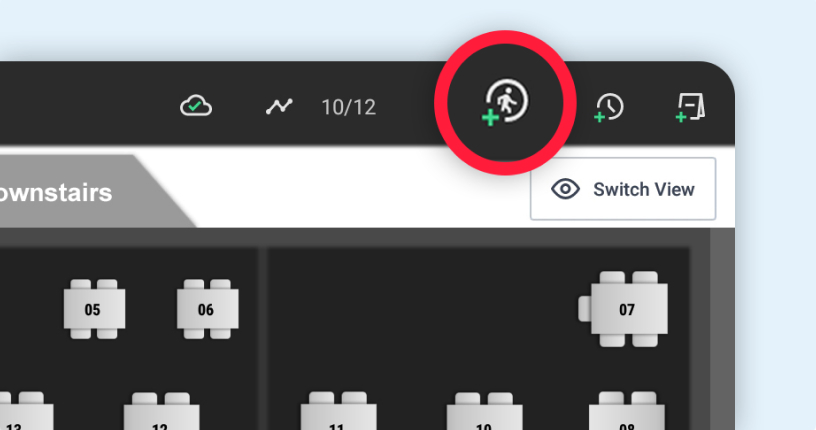The width and height of the screenshot is (816, 430).
Task: Select table 06 on floor plan
Action: tap(207, 309)
